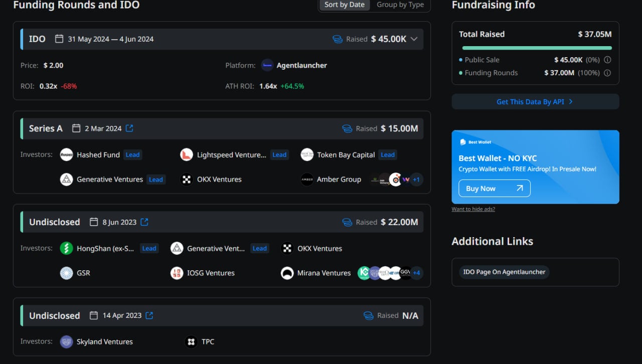Open Amber Group investor name

(339, 179)
